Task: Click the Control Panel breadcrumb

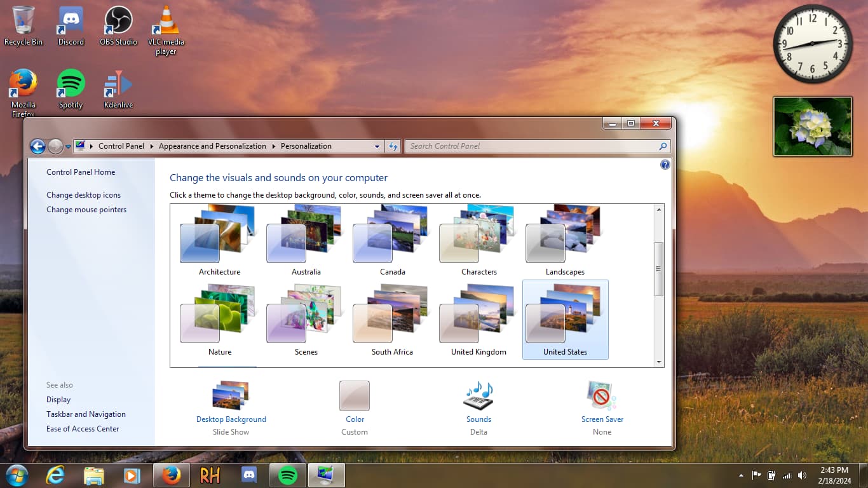Action: point(121,146)
